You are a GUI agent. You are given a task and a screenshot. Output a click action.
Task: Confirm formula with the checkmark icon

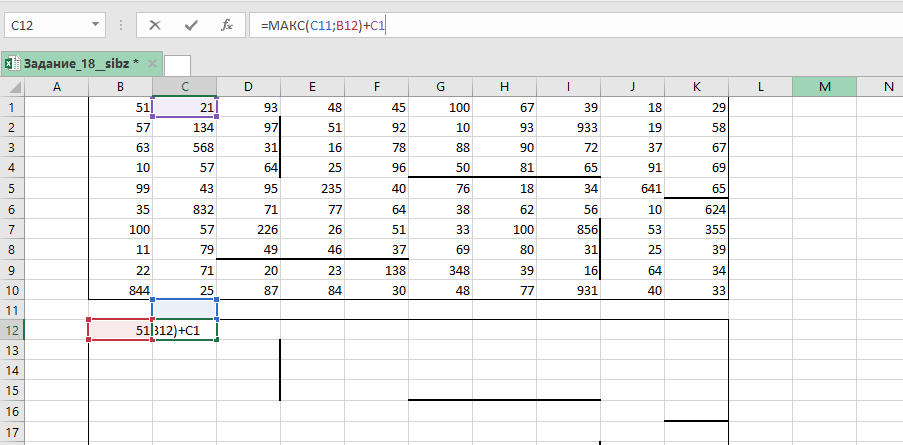pos(190,25)
